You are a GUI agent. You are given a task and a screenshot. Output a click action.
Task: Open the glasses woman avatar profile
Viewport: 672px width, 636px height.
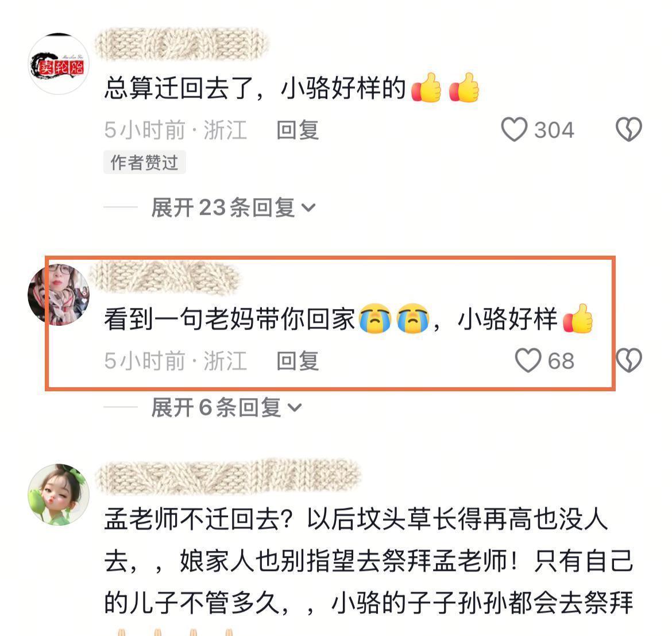[59, 295]
